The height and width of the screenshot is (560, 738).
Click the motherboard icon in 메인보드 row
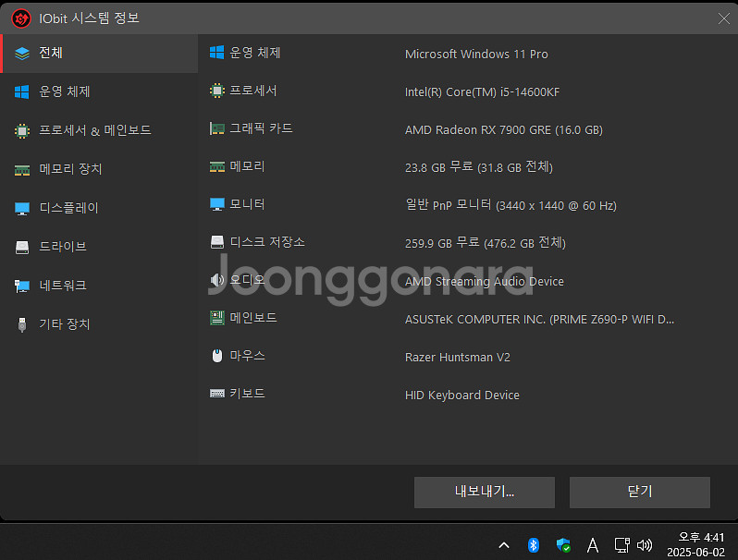[x=217, y=318]
